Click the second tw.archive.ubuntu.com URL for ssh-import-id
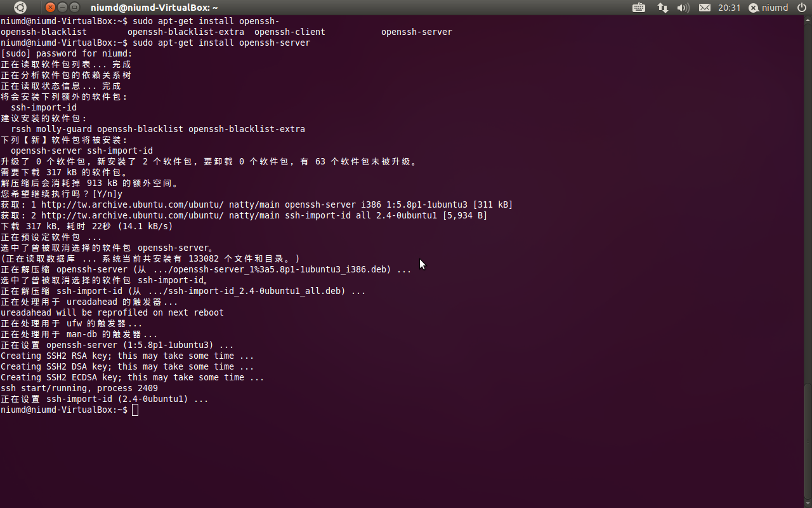Viewport: 812px width, 508px height. [133, 215]
